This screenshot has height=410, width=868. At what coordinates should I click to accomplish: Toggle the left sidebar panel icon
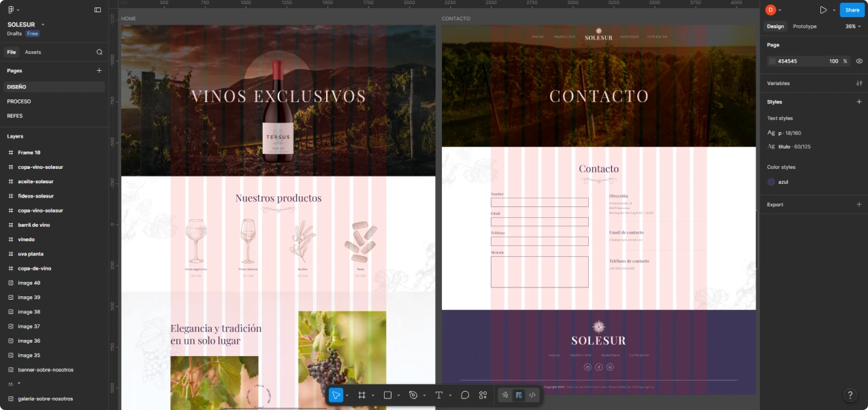coord(97,10)
